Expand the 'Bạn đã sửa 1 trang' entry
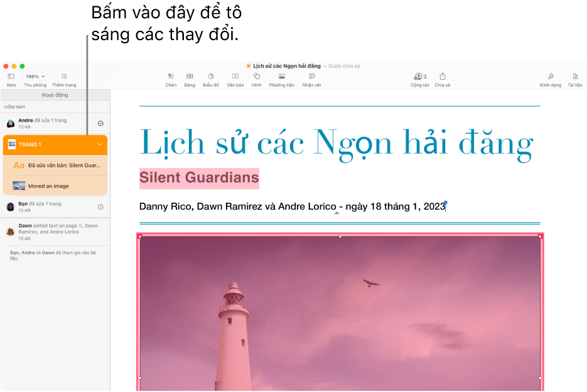The image size is (587, 392). click(x=100, y=207)
